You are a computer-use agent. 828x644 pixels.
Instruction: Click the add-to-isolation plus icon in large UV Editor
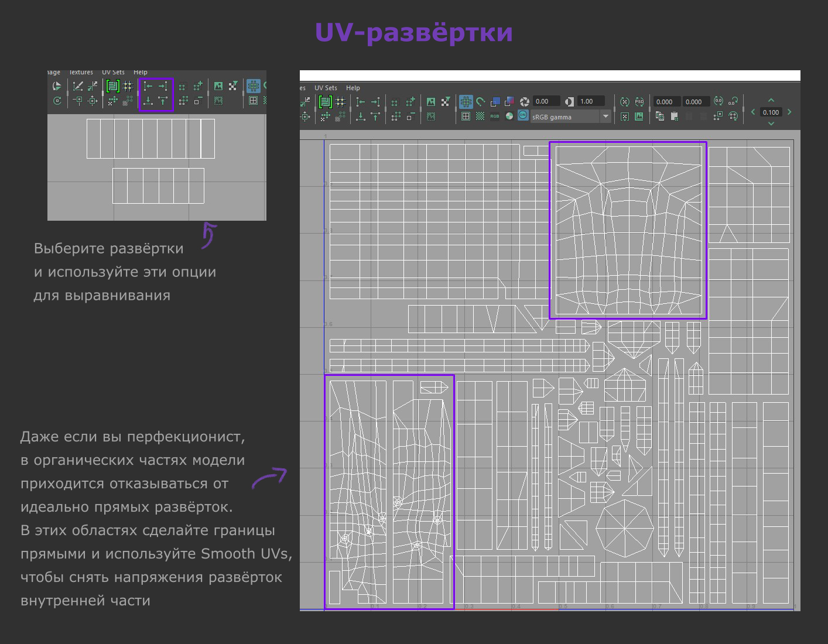pos(410,102)
